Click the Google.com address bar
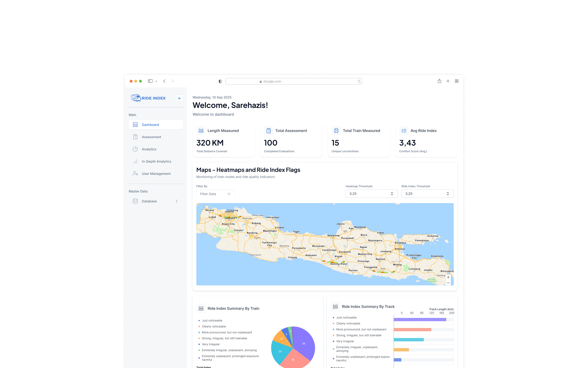 [294, 81]
